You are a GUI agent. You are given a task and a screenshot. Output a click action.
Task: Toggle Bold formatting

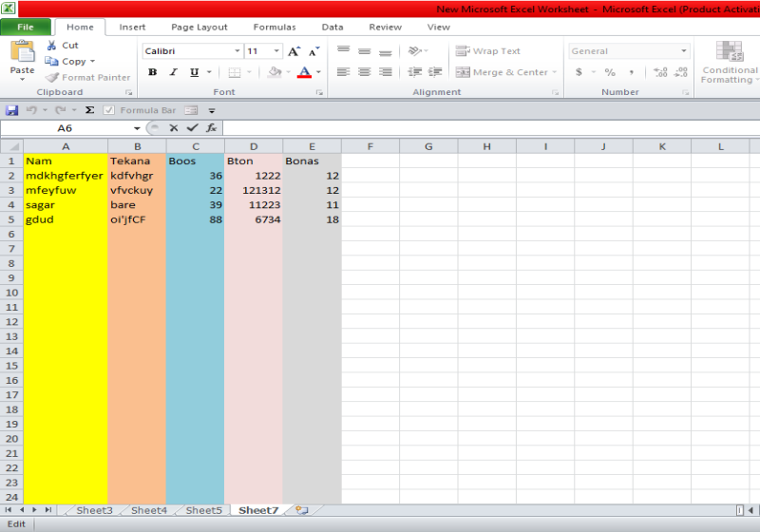153,72
